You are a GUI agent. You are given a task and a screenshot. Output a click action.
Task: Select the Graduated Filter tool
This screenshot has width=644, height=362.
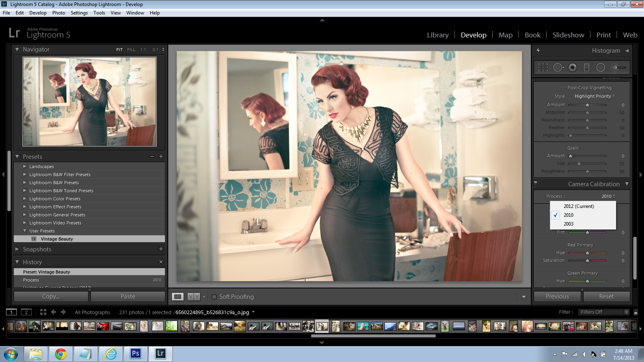[586, 68]
